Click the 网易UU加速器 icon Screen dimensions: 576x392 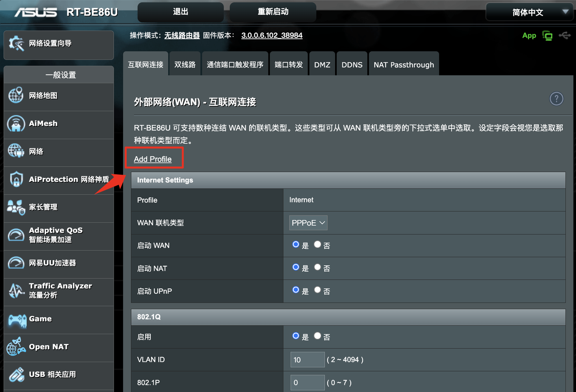pyautogui.click(x=16, y=263)
